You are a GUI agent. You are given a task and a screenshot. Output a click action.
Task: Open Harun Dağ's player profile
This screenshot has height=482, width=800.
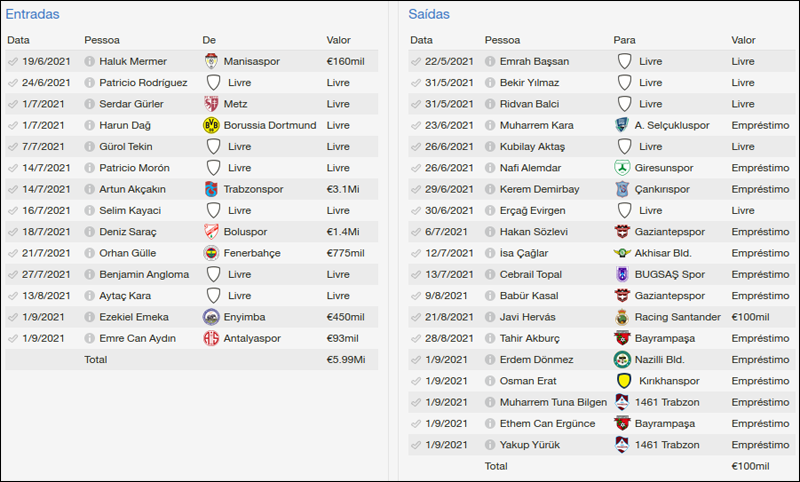[127, 126]
